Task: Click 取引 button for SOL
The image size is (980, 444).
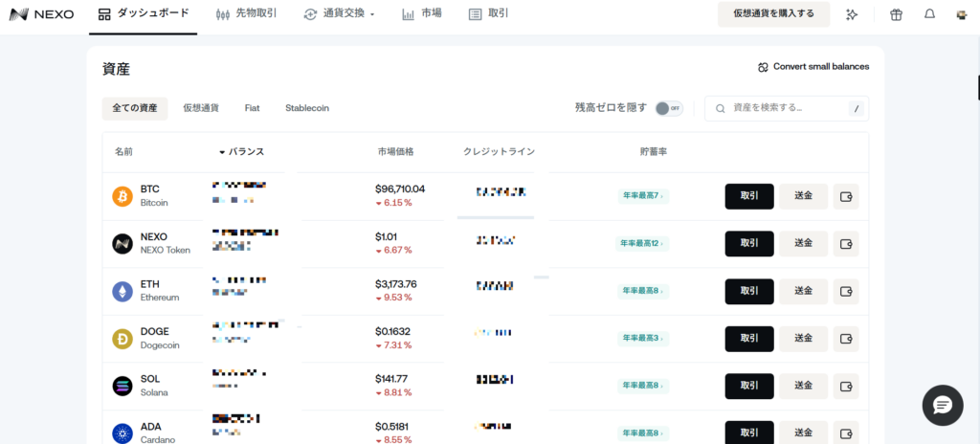Action: 749,387
